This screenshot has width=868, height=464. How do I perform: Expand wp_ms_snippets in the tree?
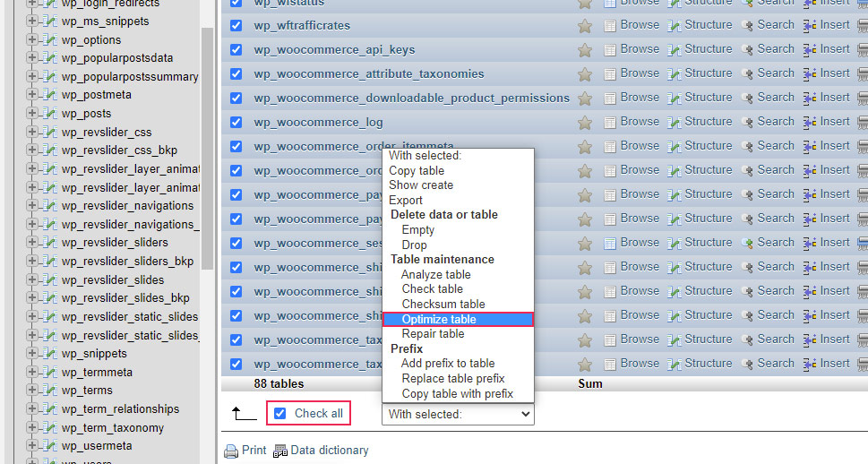(32, 21)
